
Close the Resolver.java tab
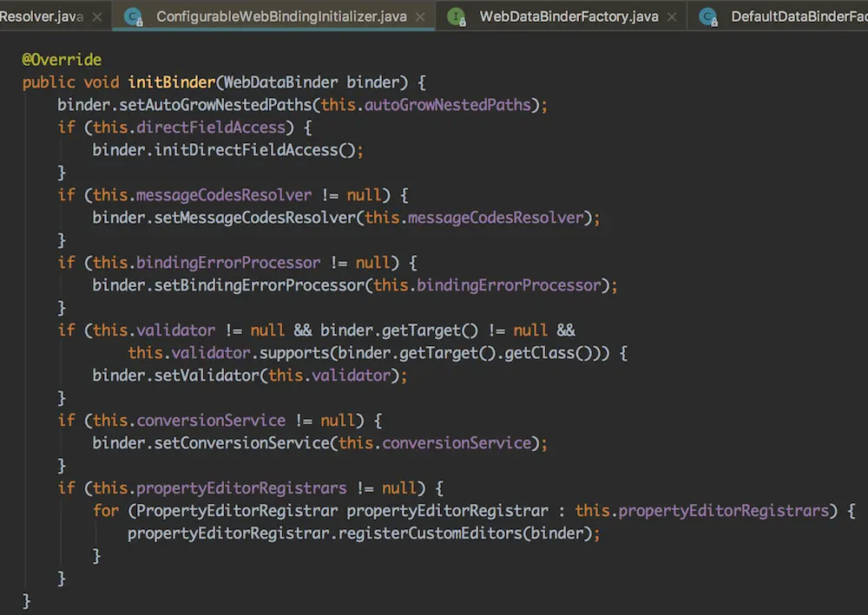coord(96,16)
